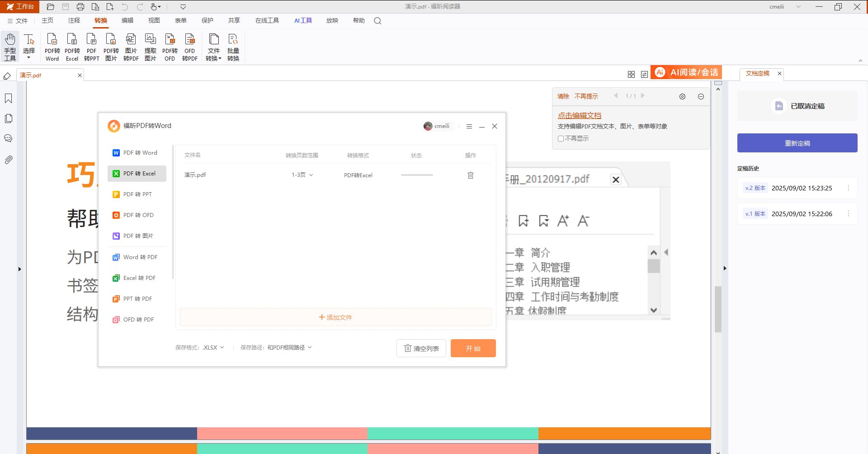Switch to the 编辑 tab
Viewport: 868px width, 454px height.
[127, 21]
